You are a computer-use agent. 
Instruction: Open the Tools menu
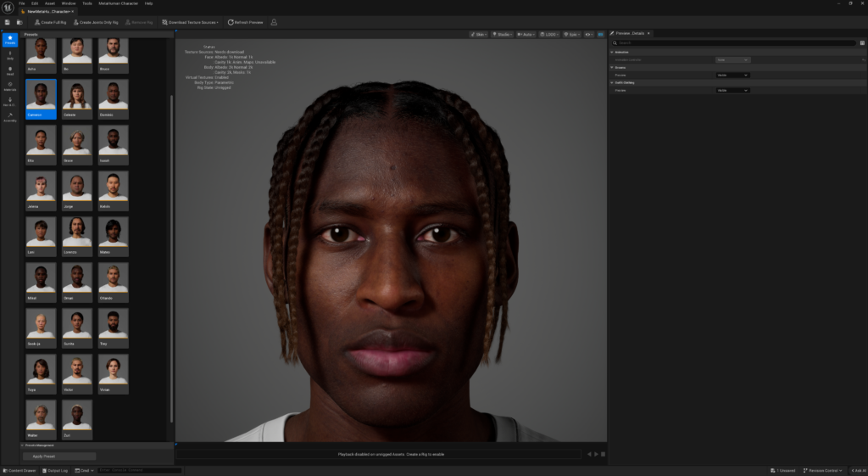(x=87, y=3)
